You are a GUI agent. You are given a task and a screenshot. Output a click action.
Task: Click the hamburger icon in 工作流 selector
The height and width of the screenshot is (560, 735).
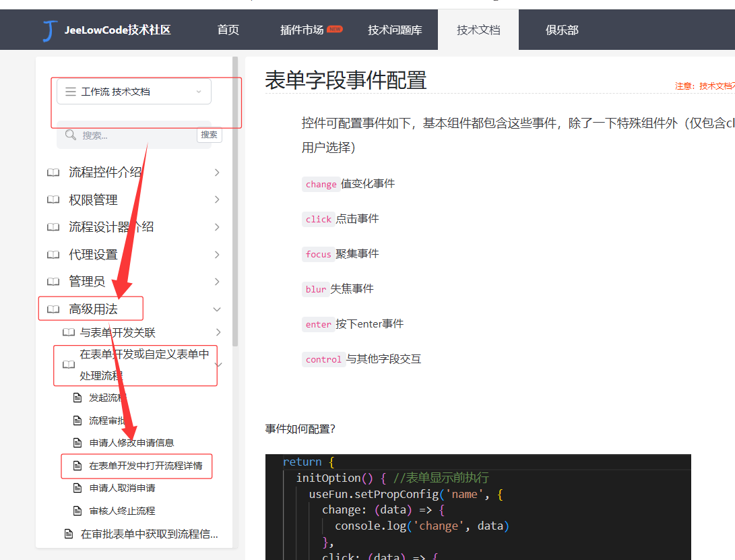click(70, 92)
